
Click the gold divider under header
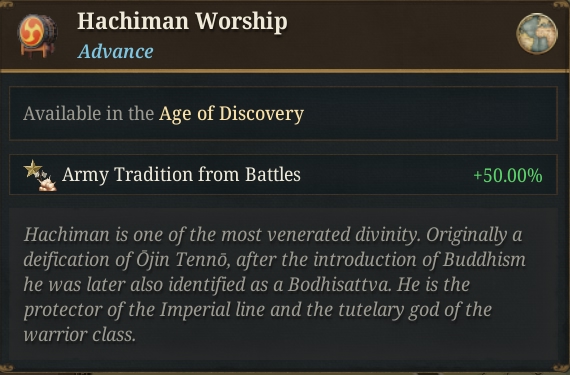285,70
